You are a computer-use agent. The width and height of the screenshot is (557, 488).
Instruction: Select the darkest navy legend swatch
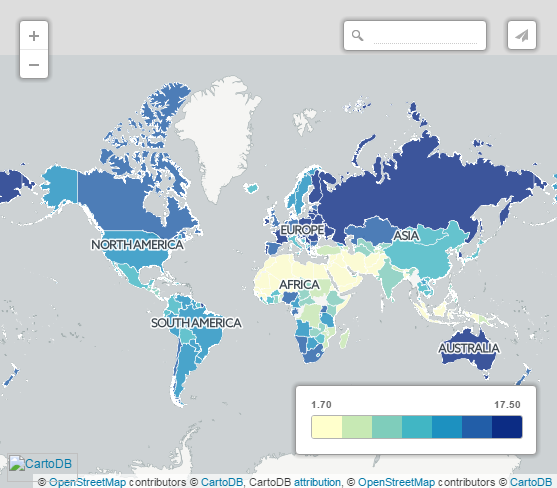click(507, 427)
